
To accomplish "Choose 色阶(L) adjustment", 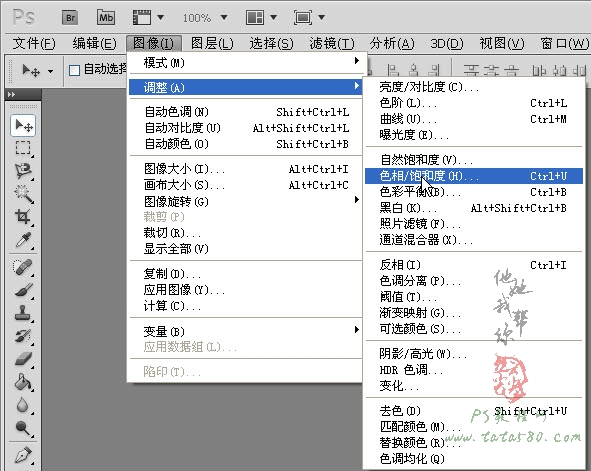I will tap(474, 103).
